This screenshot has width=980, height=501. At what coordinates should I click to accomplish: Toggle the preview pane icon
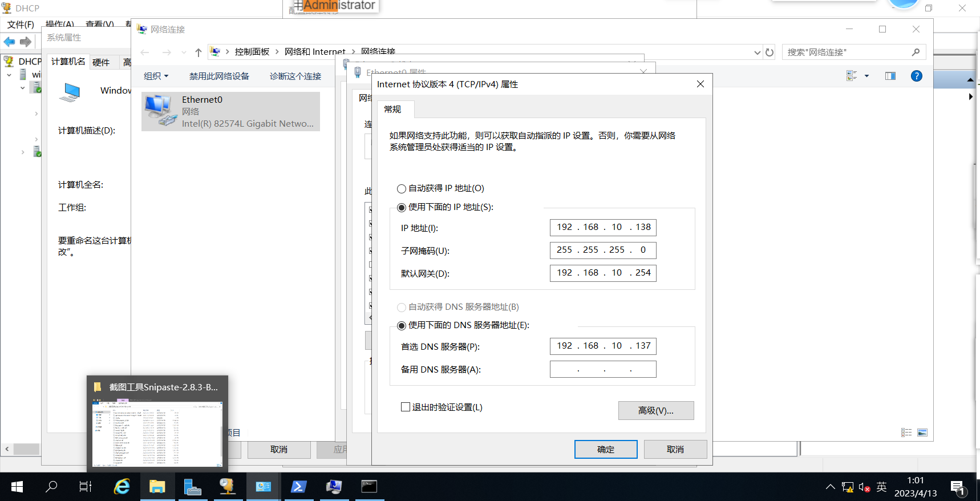[x=890, y=76]
